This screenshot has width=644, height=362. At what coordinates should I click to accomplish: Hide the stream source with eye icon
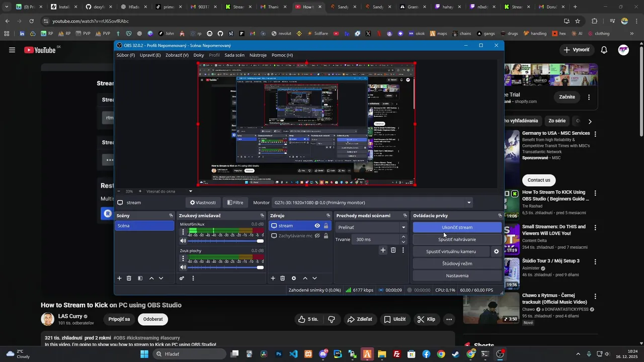[x=317, y=226]
